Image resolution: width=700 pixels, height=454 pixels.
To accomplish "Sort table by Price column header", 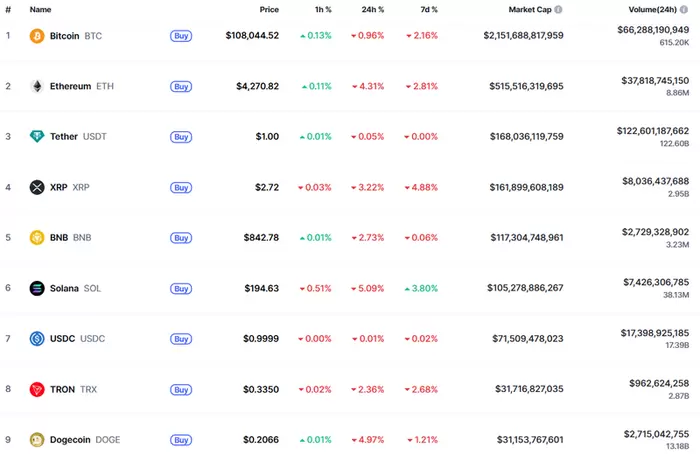I will pyautogui.click(x=269, y=9).
